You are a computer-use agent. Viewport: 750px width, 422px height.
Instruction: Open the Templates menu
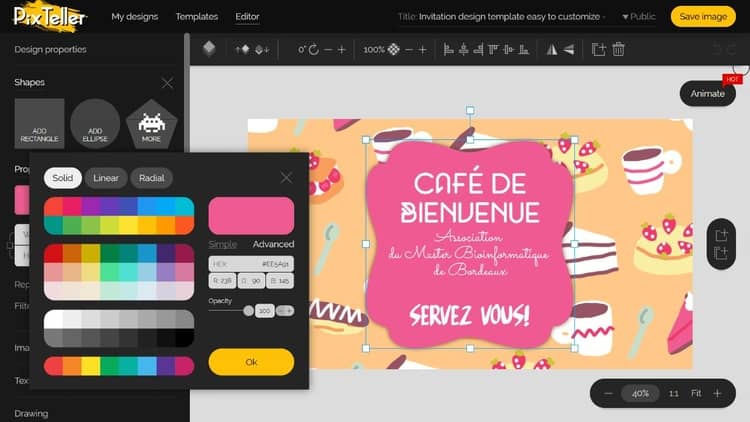tap(196, 17)
